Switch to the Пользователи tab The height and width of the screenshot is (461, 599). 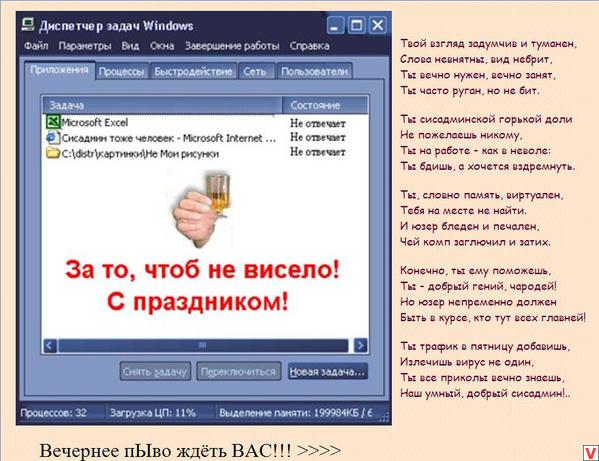click(314, 71)
